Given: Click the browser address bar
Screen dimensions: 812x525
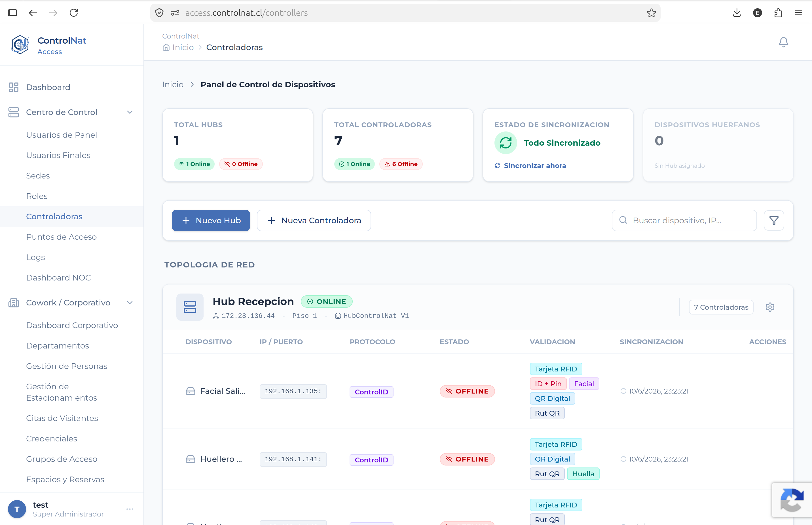Looking at the screenshot, I should point(405,13).
